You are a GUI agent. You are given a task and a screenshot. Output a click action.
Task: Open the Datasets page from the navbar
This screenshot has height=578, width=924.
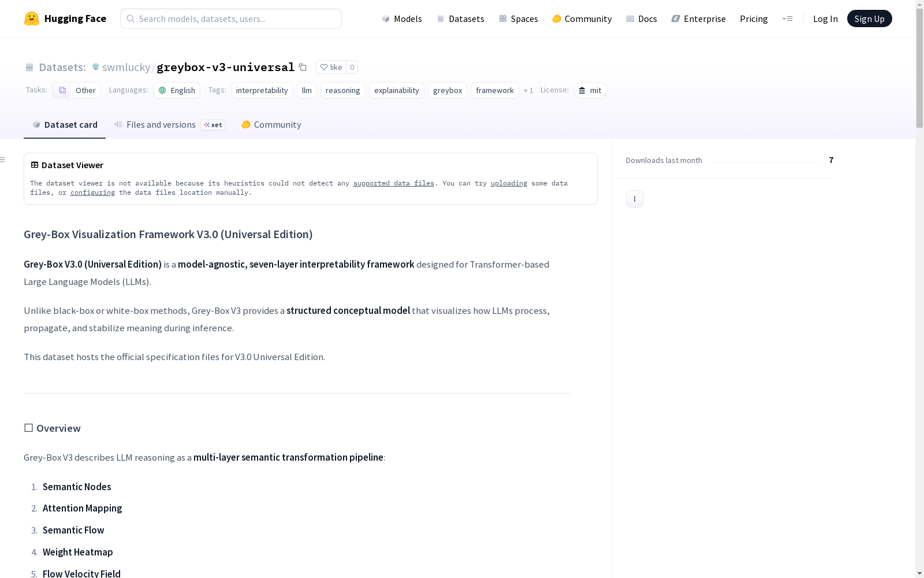click(x=460, y=18)
